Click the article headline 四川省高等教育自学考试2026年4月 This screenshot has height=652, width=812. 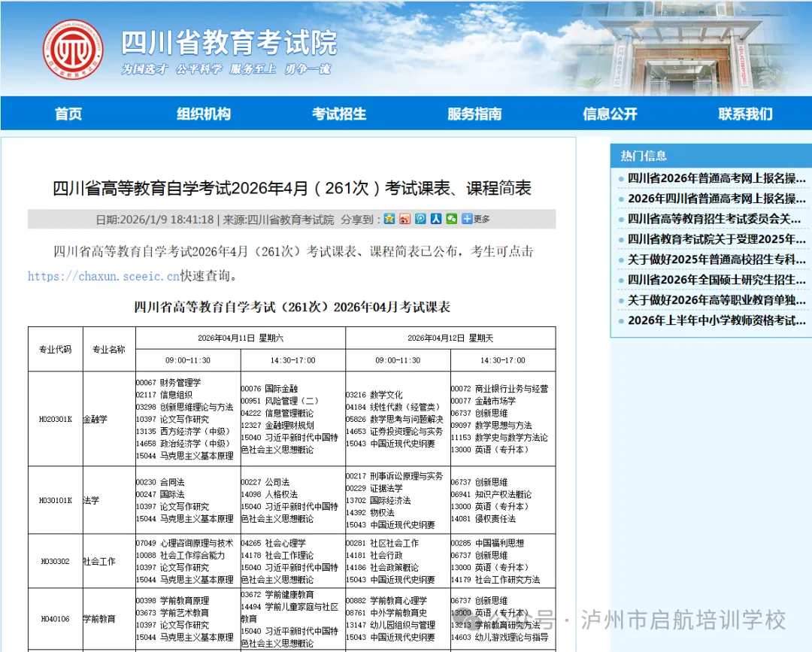pyautogui.click(x=292, y=188)
